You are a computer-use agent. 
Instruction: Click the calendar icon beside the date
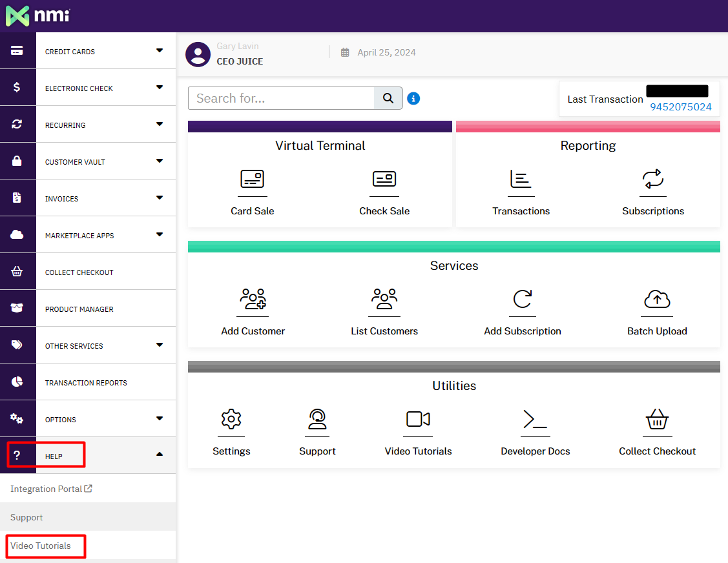click(345, 52)
